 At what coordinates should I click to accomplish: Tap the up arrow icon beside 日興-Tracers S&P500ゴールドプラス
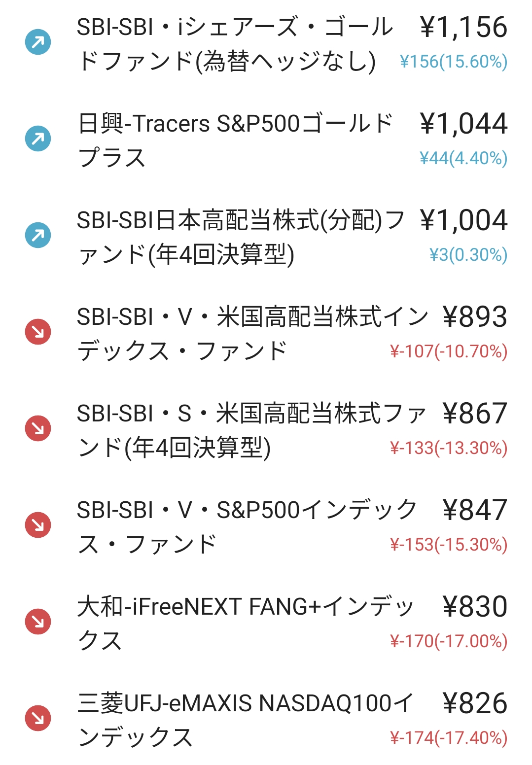click(38, 139)
